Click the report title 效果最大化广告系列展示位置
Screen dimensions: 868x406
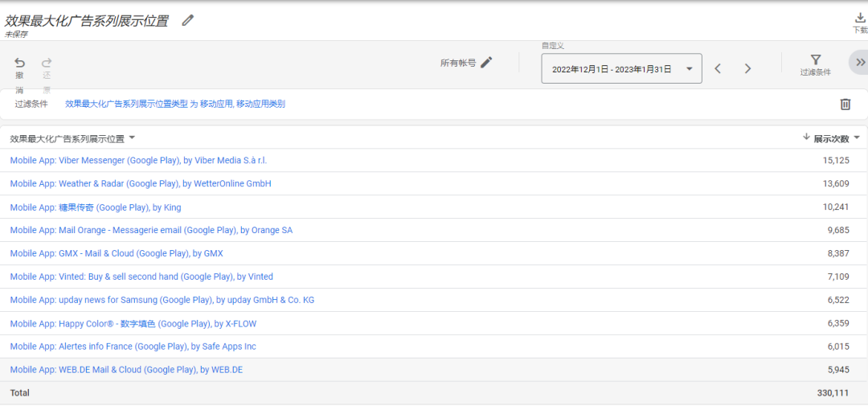point(86,21)
